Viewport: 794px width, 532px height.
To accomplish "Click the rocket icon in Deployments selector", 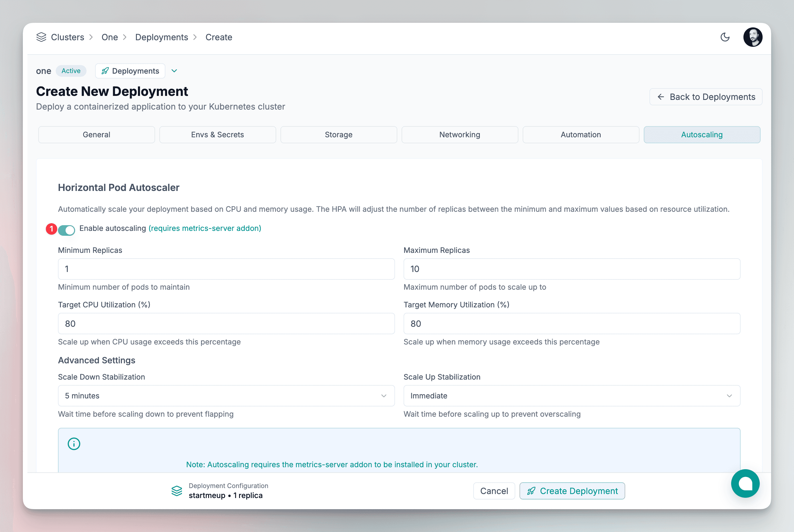I will (x=105, y=71).
